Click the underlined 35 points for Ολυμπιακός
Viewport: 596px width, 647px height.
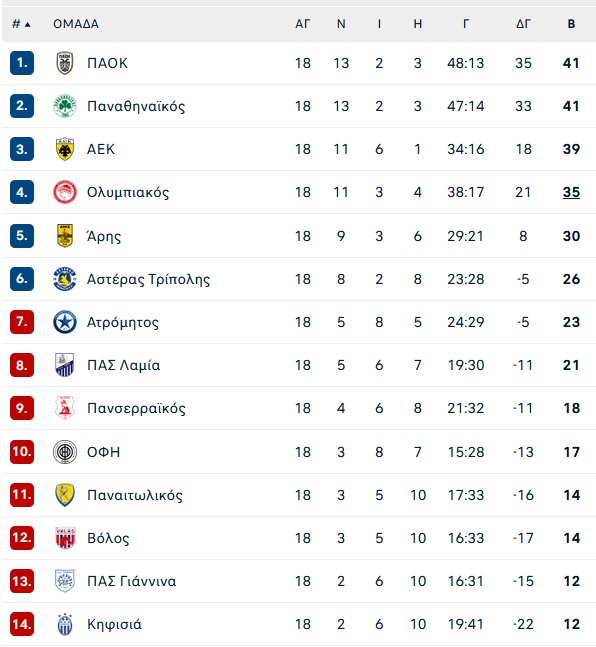[x=571, y=192]
